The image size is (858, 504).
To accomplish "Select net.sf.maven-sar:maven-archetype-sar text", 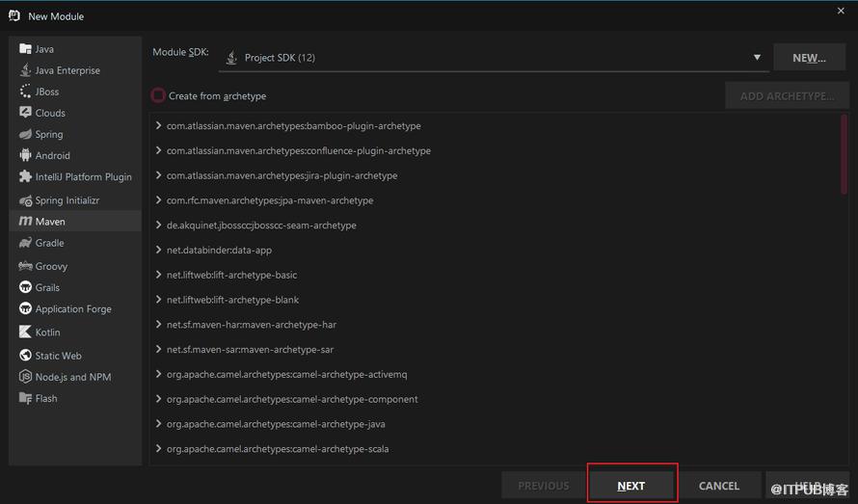I will coord(250,350).
